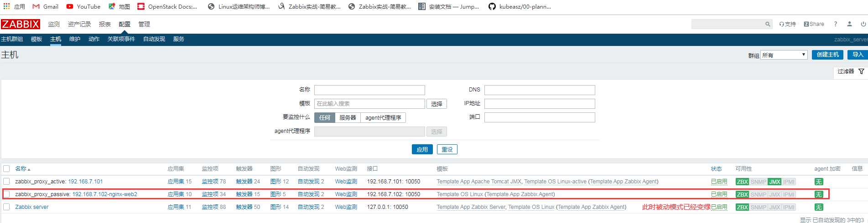This screenshot has width=868, height=223.
Task: Focus the 名称 name input field
Action: point(369,90)
